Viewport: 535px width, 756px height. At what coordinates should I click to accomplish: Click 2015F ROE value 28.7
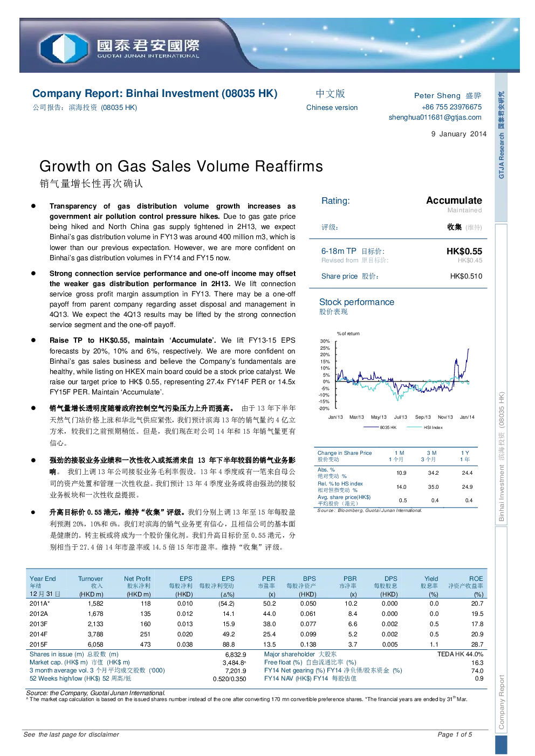coord(477,645)
